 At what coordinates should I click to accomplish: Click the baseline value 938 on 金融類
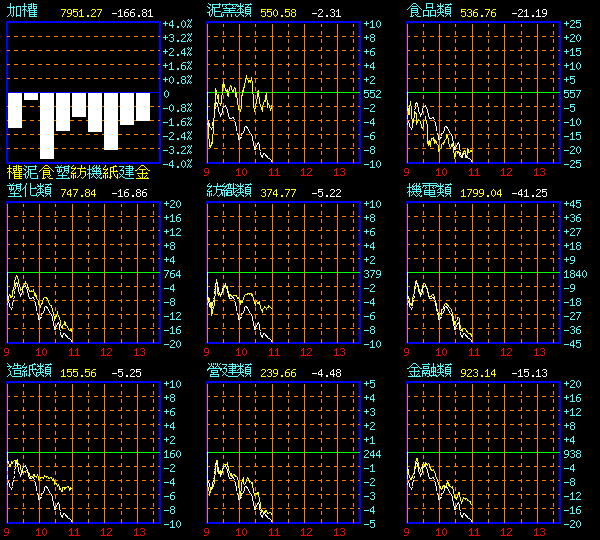point(572,454)
